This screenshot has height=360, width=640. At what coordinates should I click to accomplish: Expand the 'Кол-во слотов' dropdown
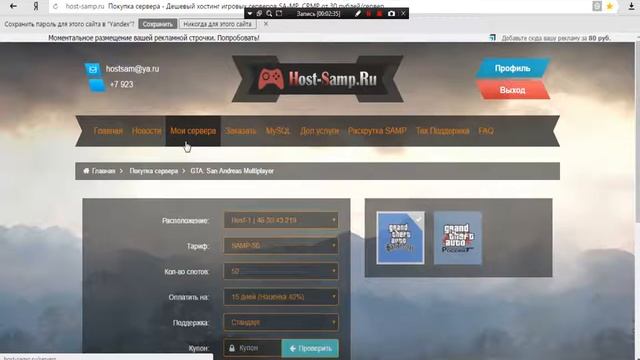click(x=281, y=271)
